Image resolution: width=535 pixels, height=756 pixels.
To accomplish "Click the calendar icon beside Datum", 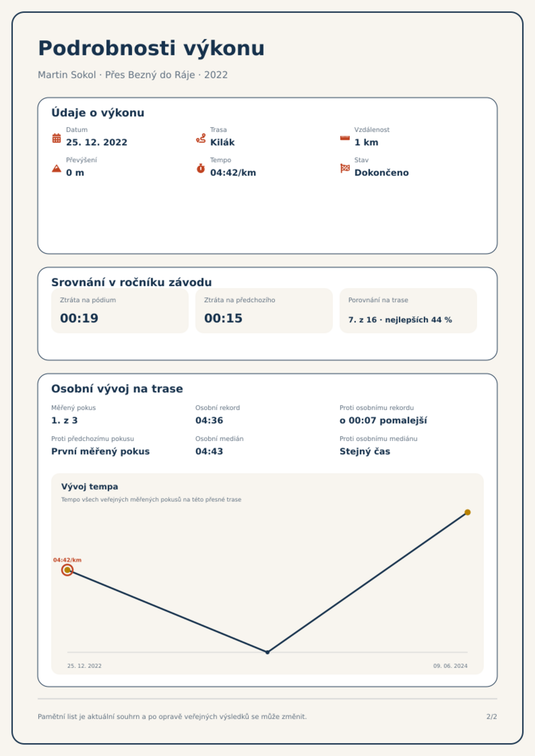I will pos(57,138).
